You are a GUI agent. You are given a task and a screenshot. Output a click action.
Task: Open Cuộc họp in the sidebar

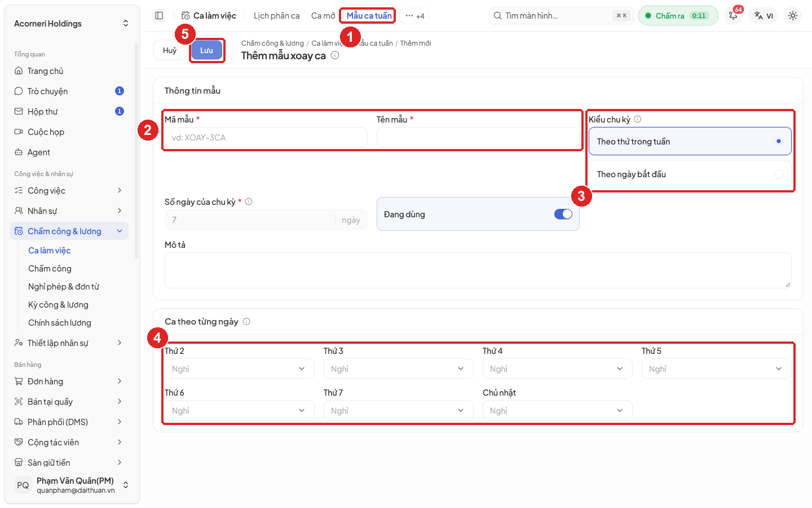pos(69,132)
